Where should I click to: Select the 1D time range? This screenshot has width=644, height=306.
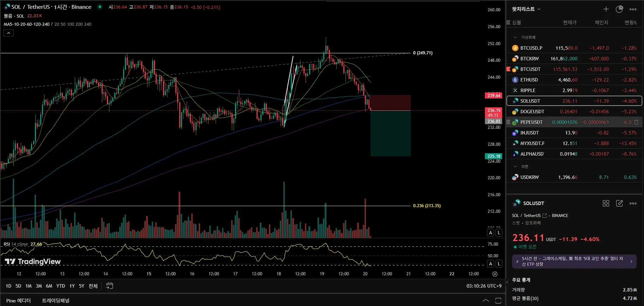pos(8,286)
